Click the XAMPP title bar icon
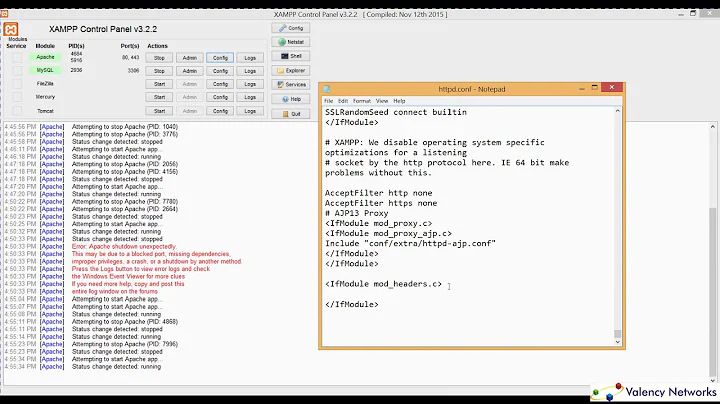 4,14
